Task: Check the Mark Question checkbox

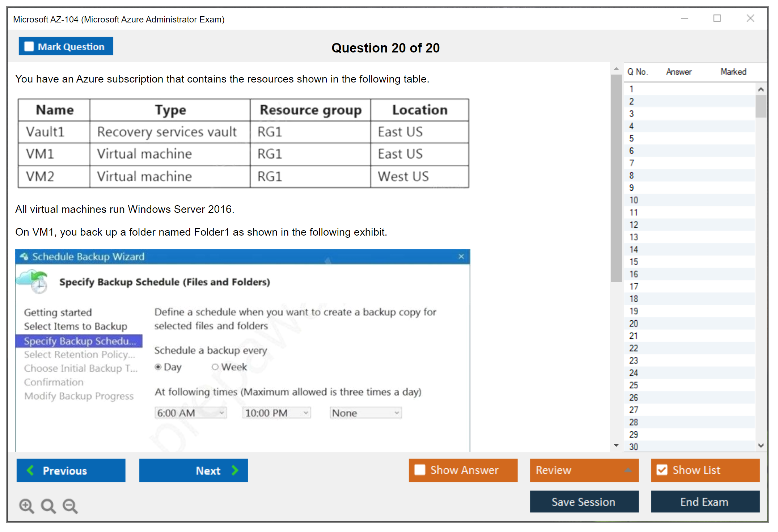Action: tap(29, 46)
